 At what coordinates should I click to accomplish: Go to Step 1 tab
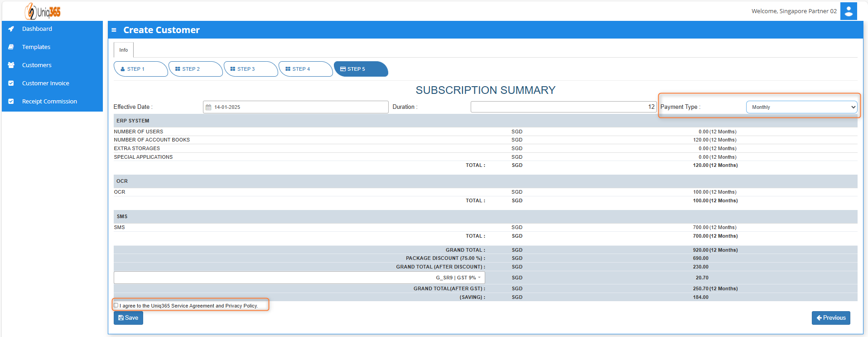[140, 69]
